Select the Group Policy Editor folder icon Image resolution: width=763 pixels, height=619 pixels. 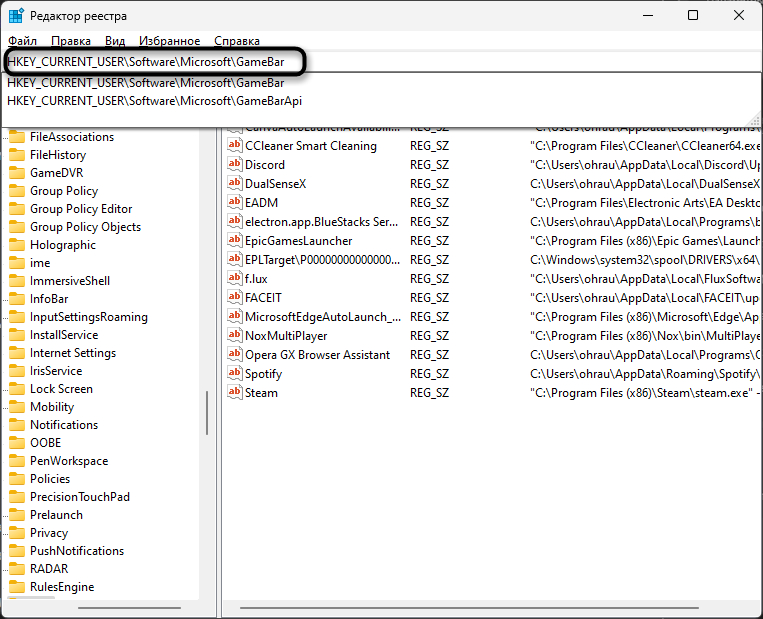coord(17,209)
